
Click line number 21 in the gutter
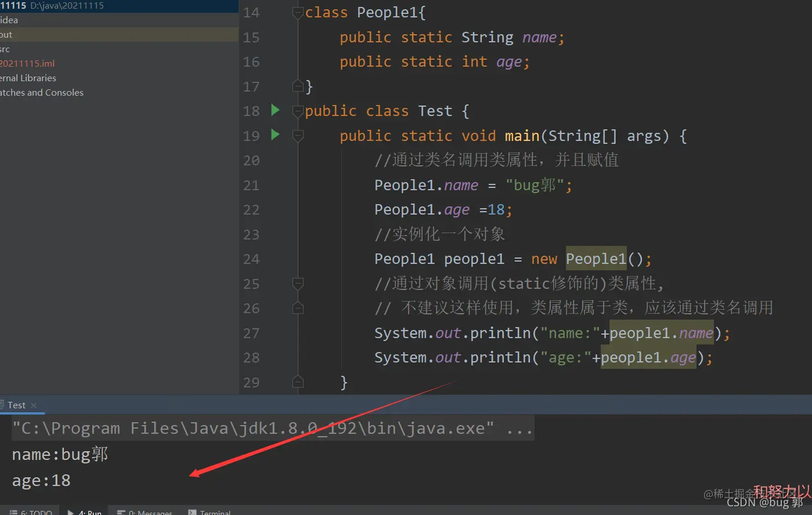point(251,185)
